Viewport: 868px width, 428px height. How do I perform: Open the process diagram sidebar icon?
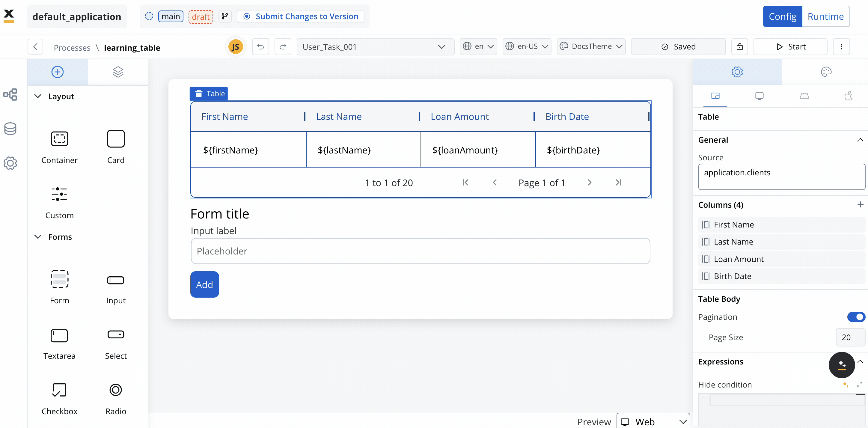[10, 95]
